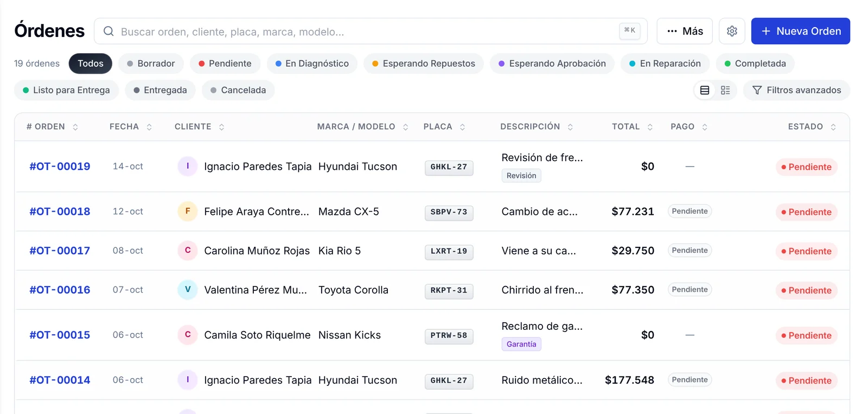This screenshot has width=868, height=414.
Task: Open estado dropdown for order #OT-00019
Action: [807, 167]
